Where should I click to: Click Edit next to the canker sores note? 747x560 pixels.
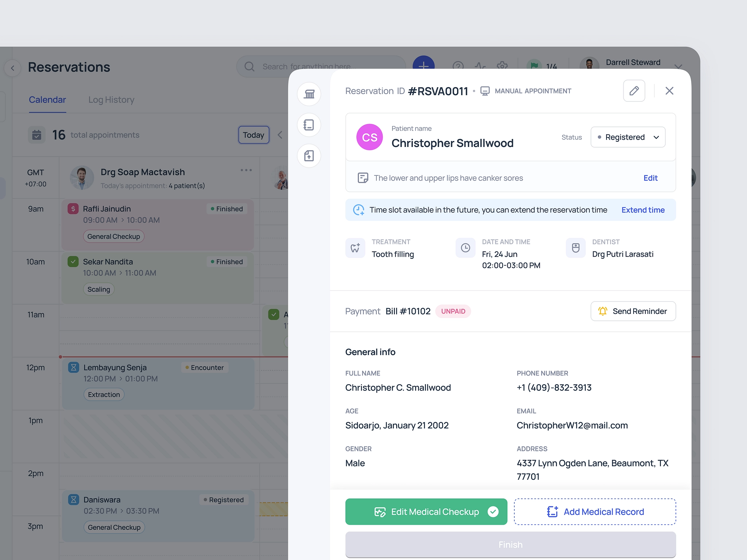tap(650, 178)
